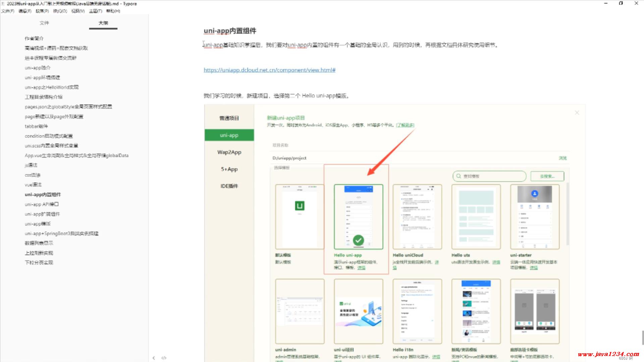Select vue语法 in the outline
The image size is (644, 362).
[33, 185]
